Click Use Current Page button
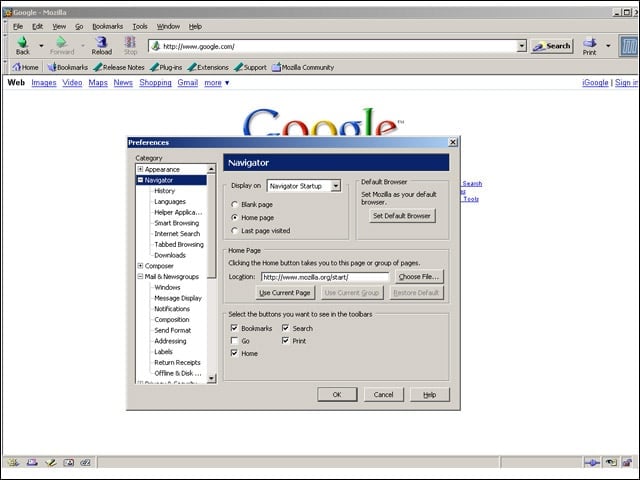640x480 pixels. (x=285, y=293)
